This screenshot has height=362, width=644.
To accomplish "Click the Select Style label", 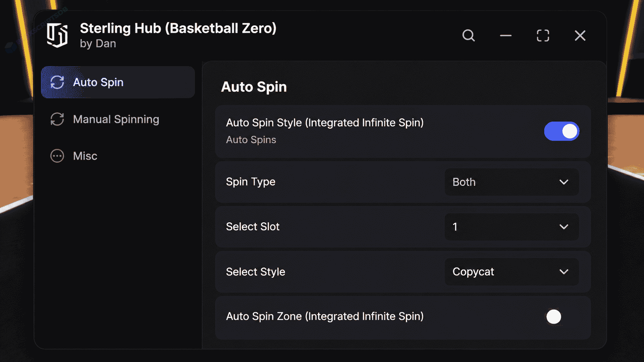I will point(255,272).
